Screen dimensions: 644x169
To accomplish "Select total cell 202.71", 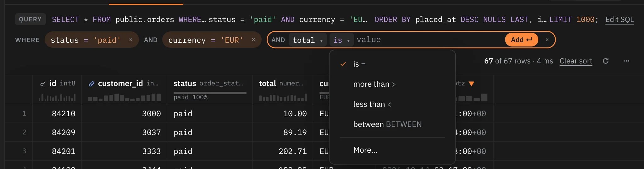I will click(x=283, y=151).
